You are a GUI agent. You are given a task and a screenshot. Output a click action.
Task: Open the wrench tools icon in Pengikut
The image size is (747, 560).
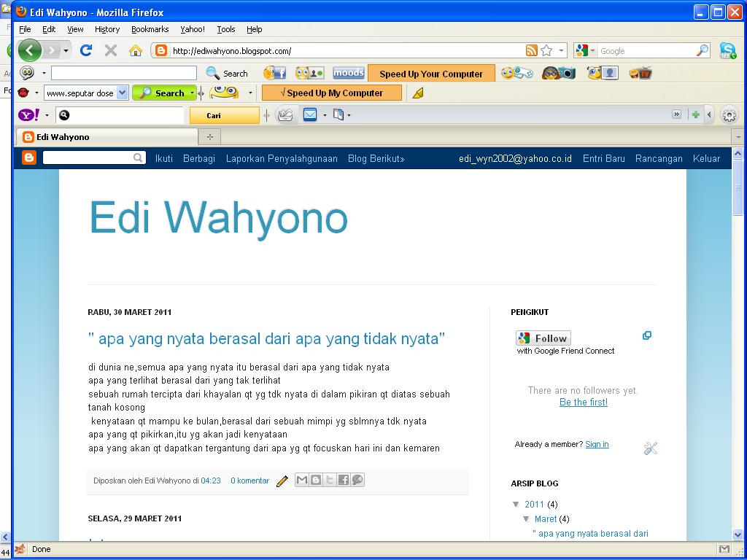650,448
